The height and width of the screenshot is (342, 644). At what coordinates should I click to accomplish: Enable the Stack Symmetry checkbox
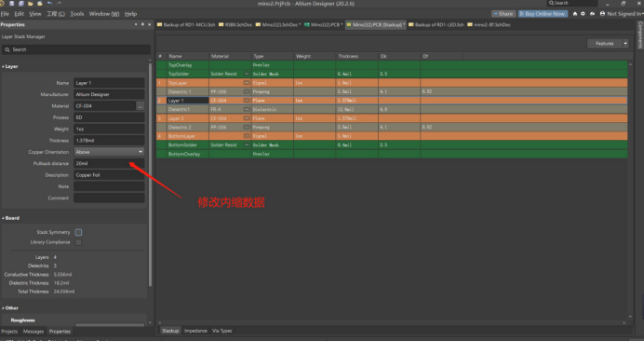(x=78, y=232)
